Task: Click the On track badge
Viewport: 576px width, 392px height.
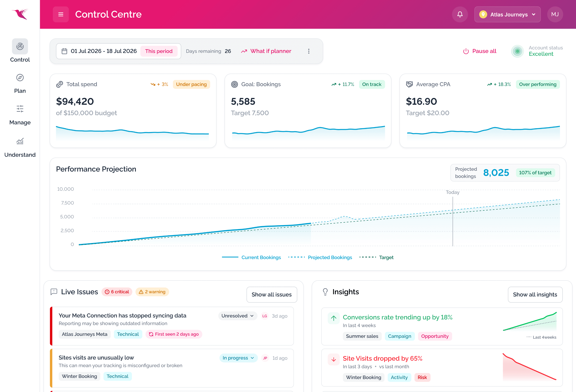Action: [x=371, y=84]
